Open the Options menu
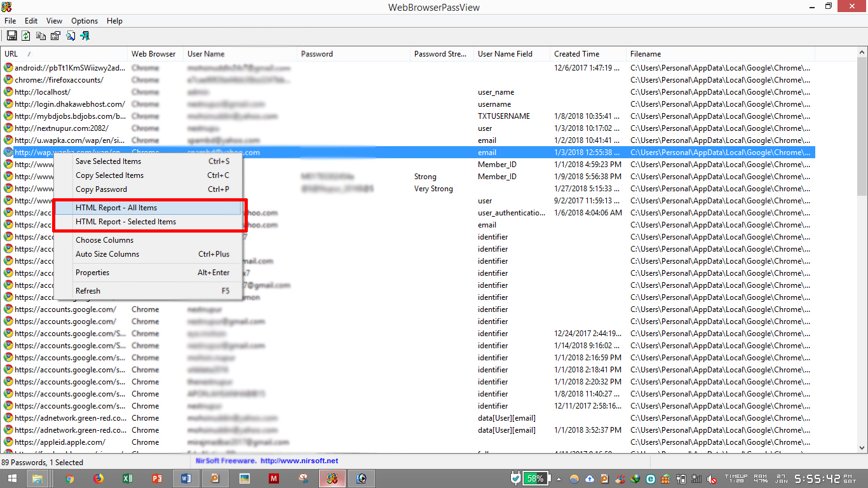 pos(85,21)
